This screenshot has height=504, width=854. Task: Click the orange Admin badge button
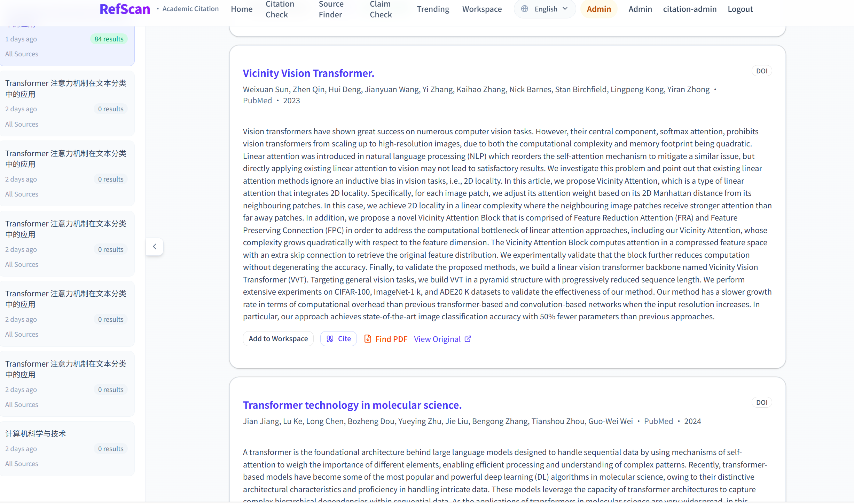[598, 9]
